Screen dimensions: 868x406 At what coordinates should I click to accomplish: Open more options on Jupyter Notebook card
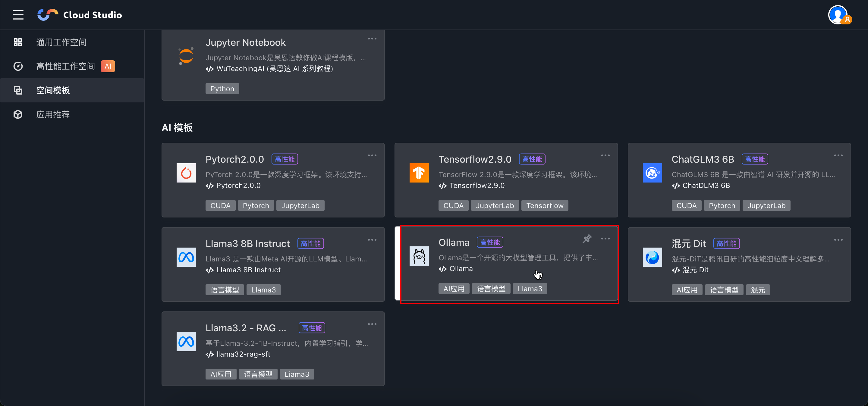[372, 39]
